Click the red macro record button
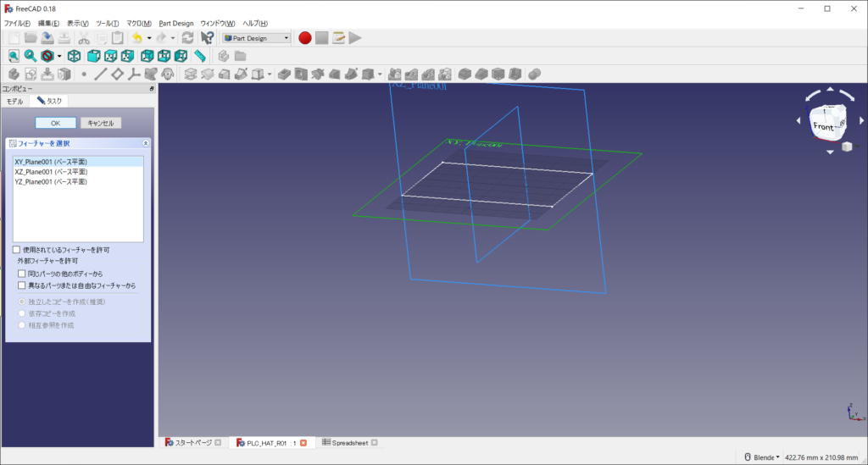 coord(305,37)
